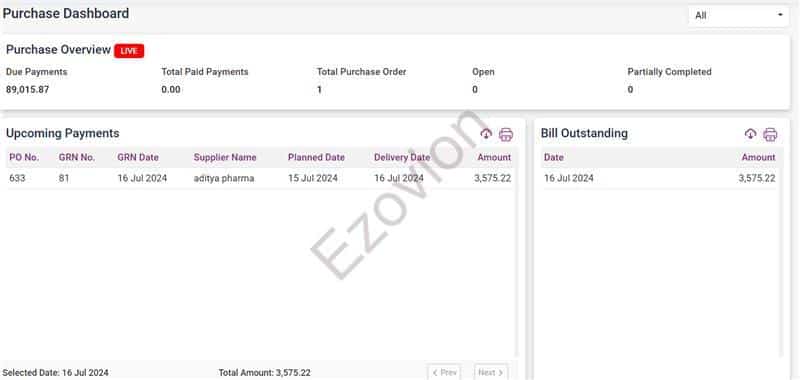
Task: Sort by GRN Date column header
Action: click(x=138, y=158)
